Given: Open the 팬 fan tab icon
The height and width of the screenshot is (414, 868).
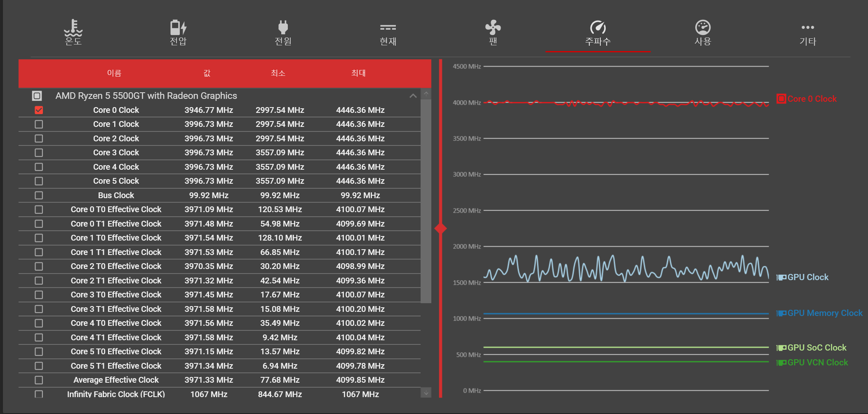Looking at the screenshot, I should point(493,28).
